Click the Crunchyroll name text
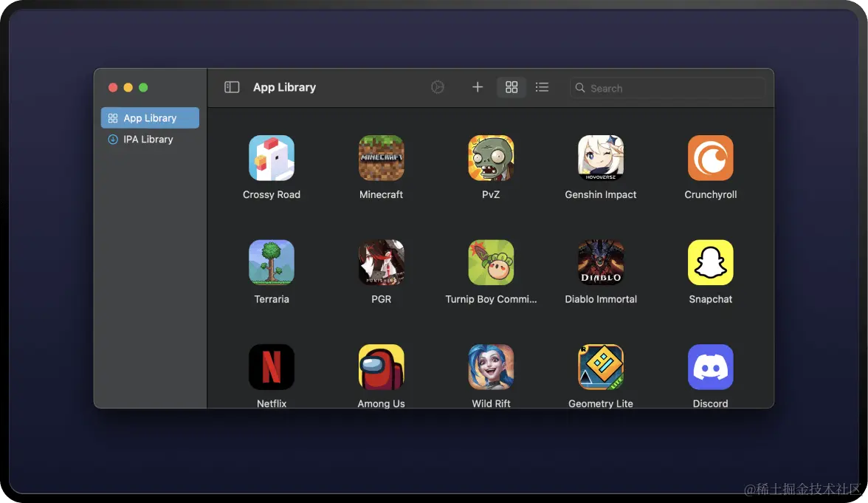868x503 pixels. tap(710, 194)
